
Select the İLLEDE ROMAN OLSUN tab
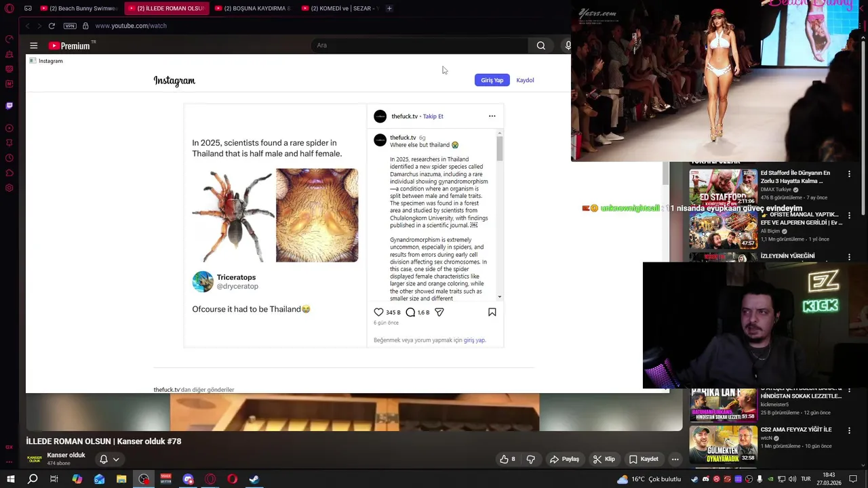pos(165,8)
